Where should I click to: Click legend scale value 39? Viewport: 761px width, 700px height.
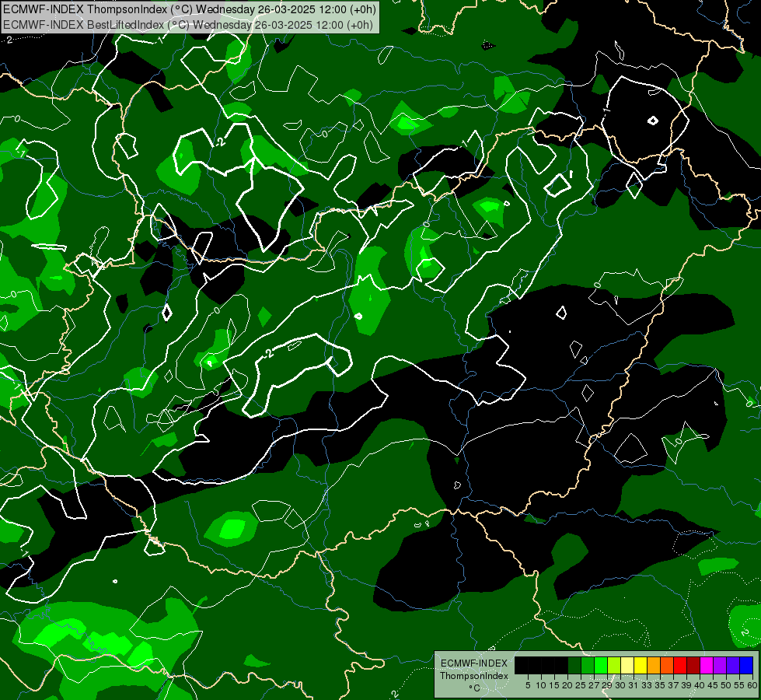pyautogui.click(x=686, y=685)
